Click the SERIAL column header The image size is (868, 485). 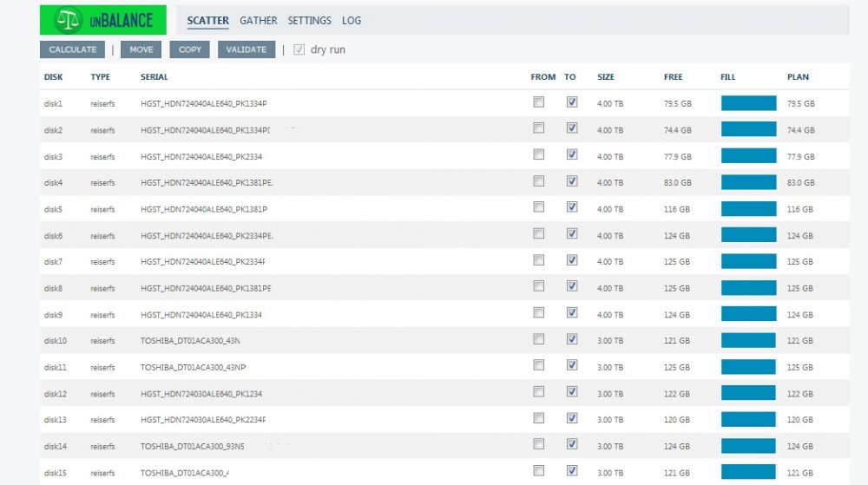(x=154, y=77)
